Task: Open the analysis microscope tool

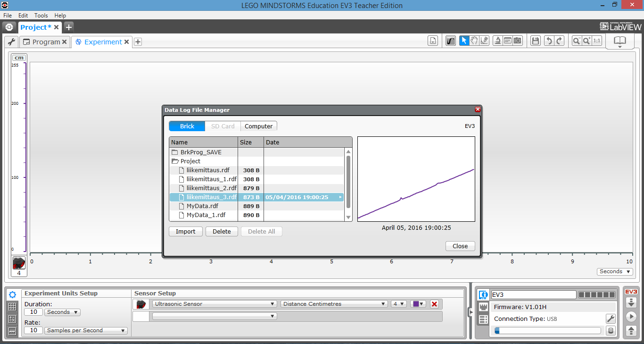Action: (497, 41)
